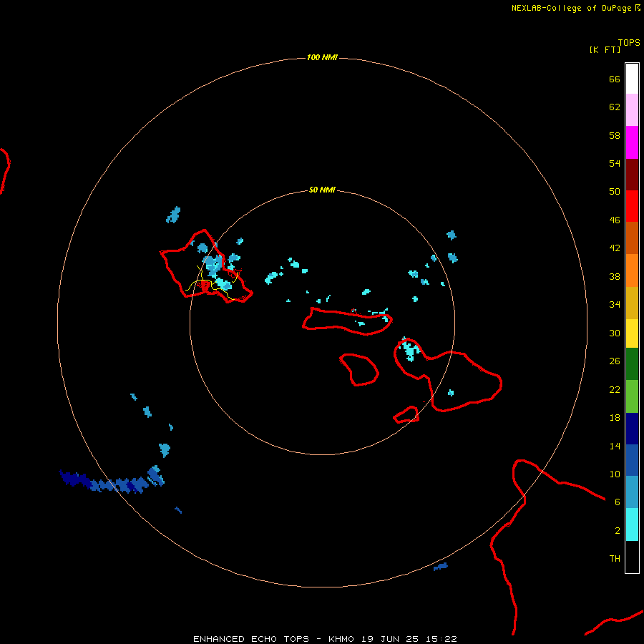Pick the navy blue legend segment
The height and width of the screenshot is (644, 644).
632,429
